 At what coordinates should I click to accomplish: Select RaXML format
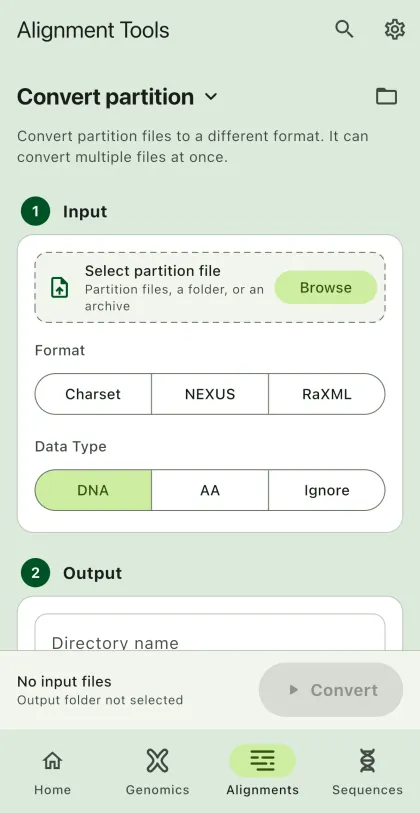pos(327,394)
